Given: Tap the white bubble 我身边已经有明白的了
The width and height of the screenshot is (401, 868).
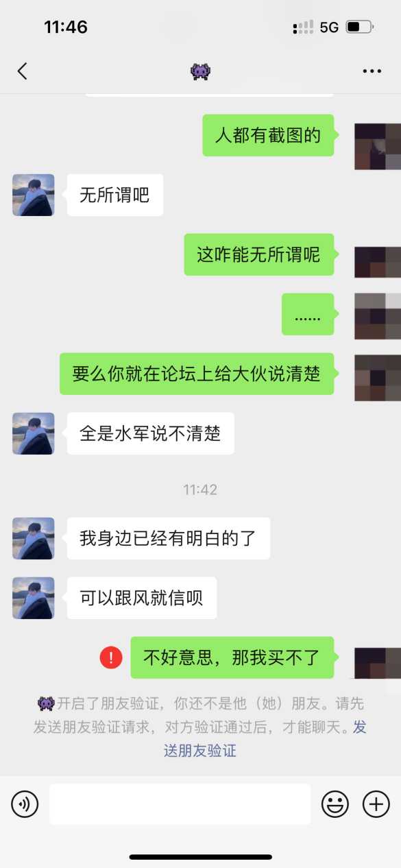Looking at the screenshot, I should [168, 538].
